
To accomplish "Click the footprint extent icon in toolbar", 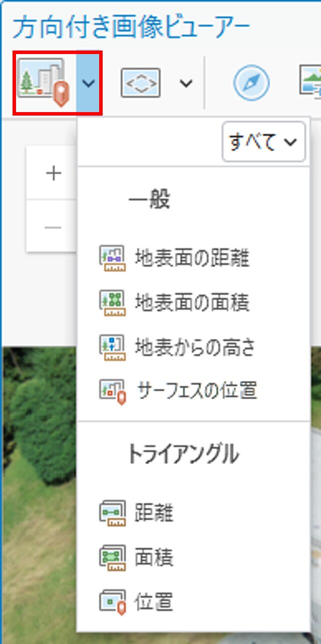I will (141, 83).
